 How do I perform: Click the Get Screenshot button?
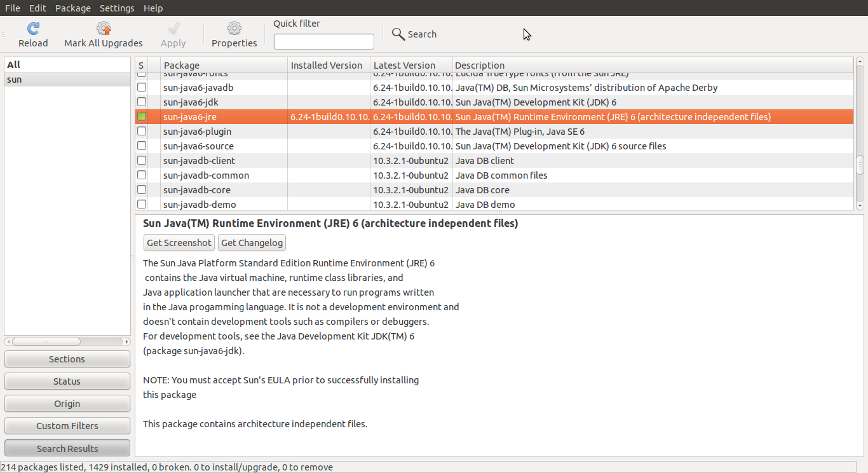[x=179, y=243]
